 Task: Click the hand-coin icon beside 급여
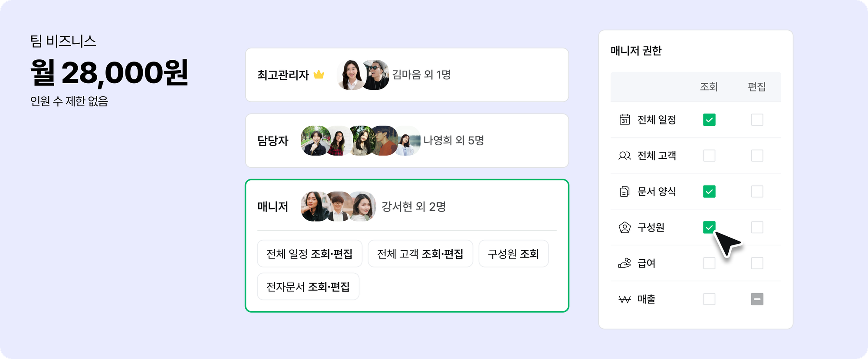[x=625, y=263]
